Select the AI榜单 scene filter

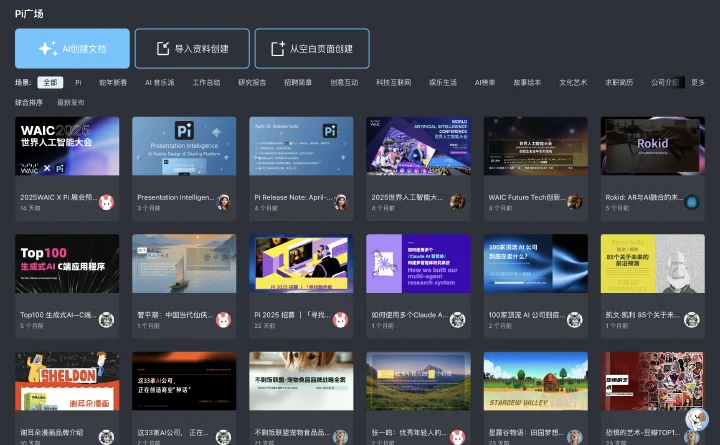pyautogui.click(x=485, y=83)
